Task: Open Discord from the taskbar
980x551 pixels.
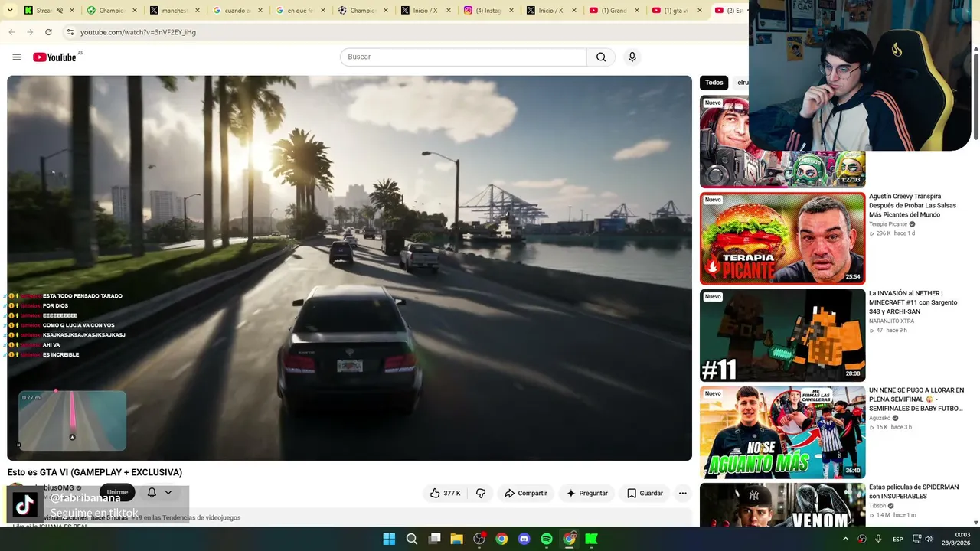Action: [524, 539]
